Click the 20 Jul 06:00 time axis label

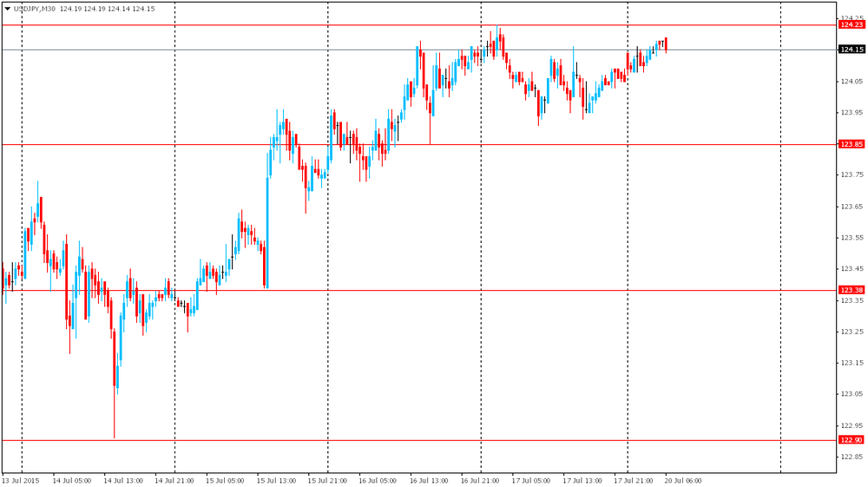[683, 480]
